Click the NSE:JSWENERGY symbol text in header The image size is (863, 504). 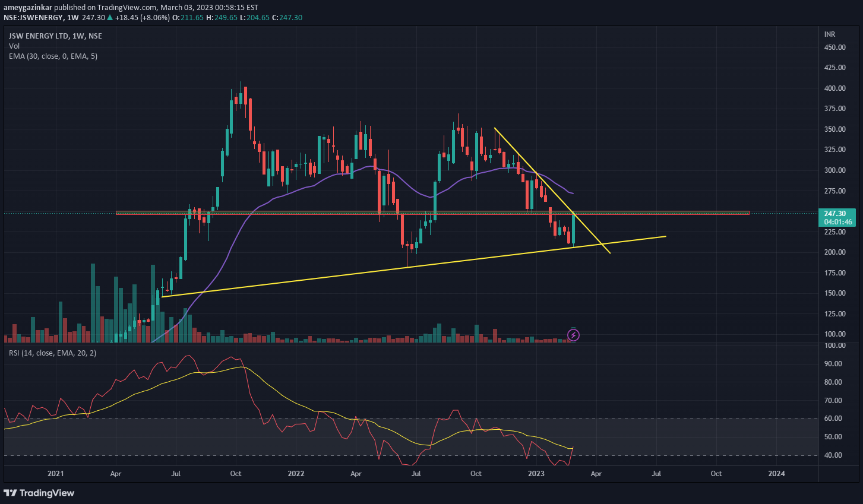[33, 18]
